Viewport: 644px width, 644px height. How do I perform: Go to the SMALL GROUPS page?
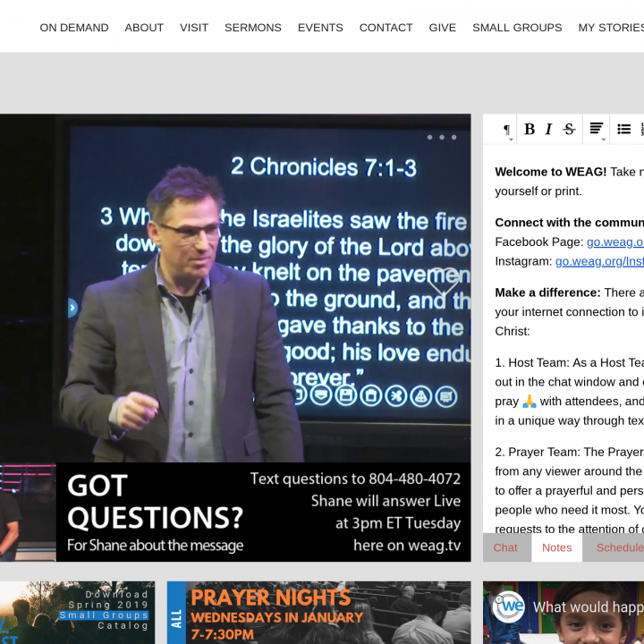click(517, 28)
